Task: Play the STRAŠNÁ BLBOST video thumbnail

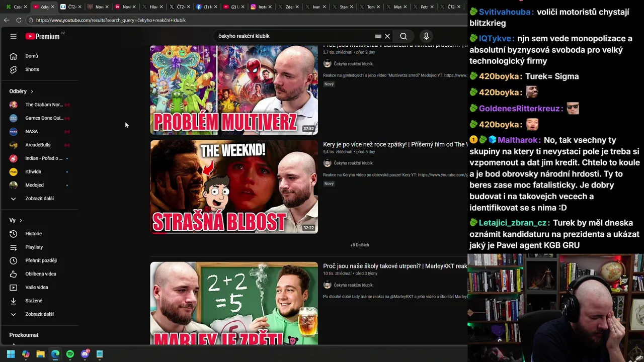Action: 234,187
